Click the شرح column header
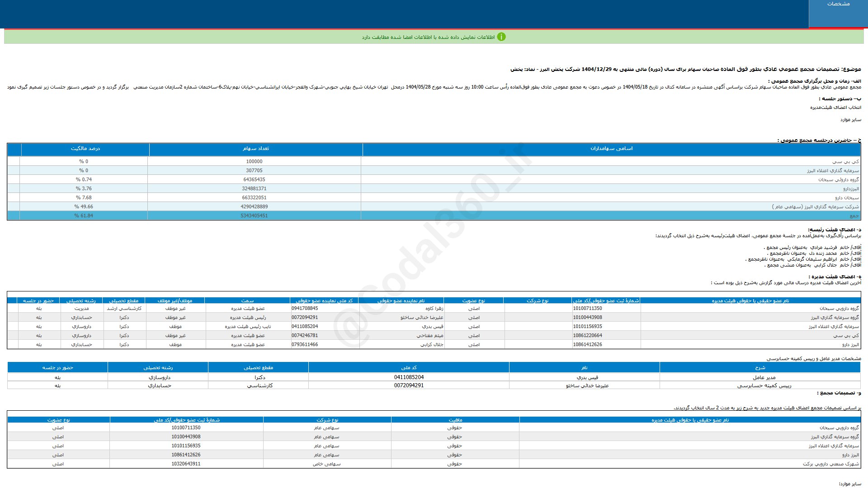The width and height of the screenshot is (868, 488). 760,368
